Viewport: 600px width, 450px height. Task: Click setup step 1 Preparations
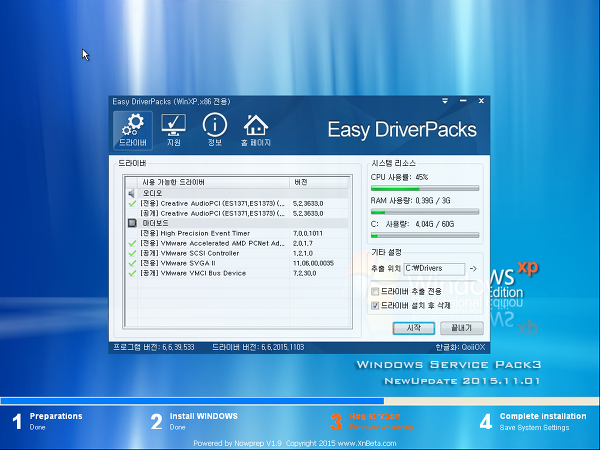pos(47,421)
